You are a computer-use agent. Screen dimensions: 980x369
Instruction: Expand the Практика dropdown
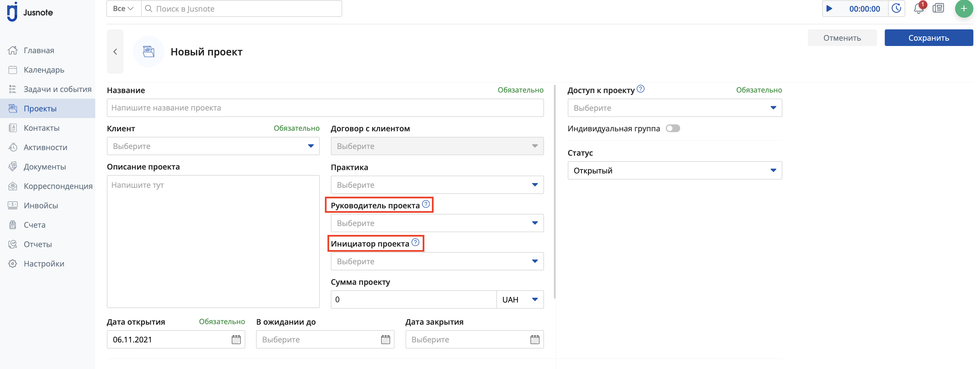tap(437, 185)
